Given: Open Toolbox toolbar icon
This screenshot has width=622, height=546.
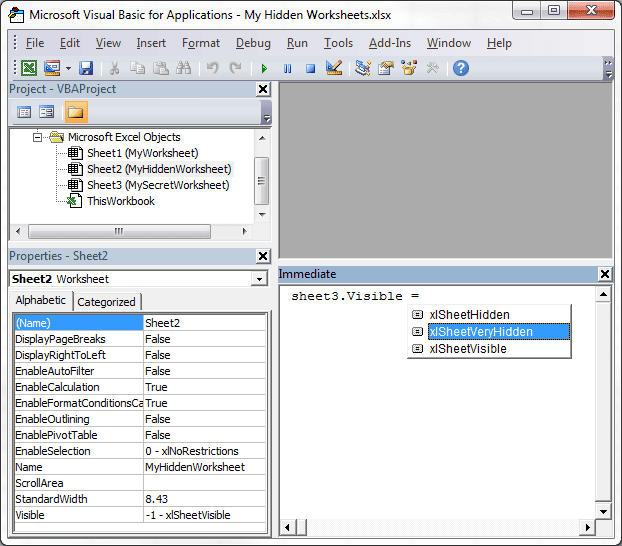Looking at the screenshot, I should pyautogui.click(x=432, y=68).
